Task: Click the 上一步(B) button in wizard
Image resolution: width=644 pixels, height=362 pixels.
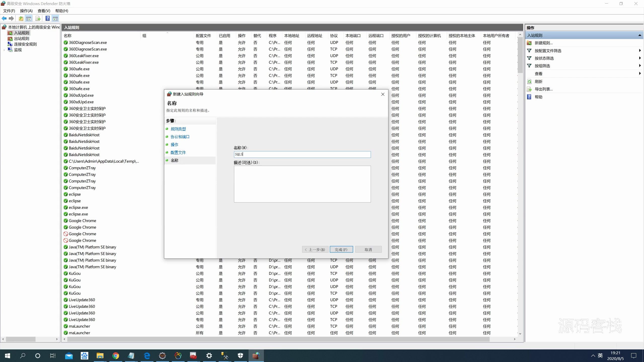Action: click(x=315, y=249)
